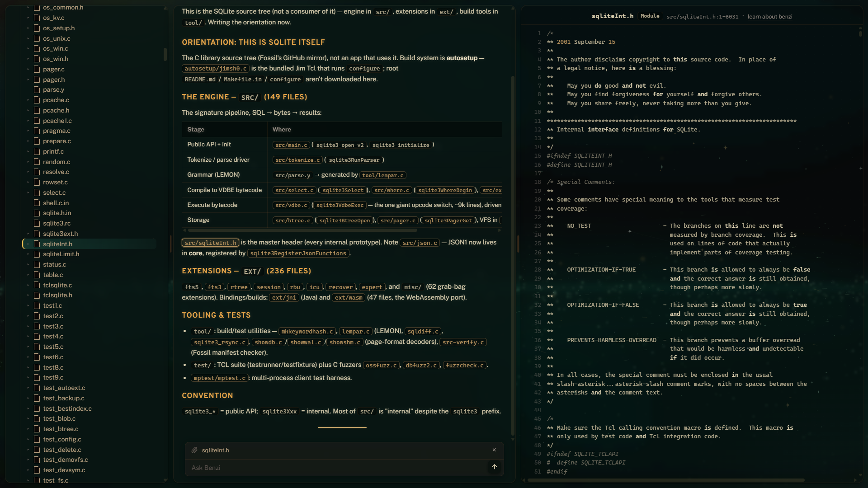Click the file icon beside pcache1.c
This screenshot has width=868, height=488.
pos(37,121)
